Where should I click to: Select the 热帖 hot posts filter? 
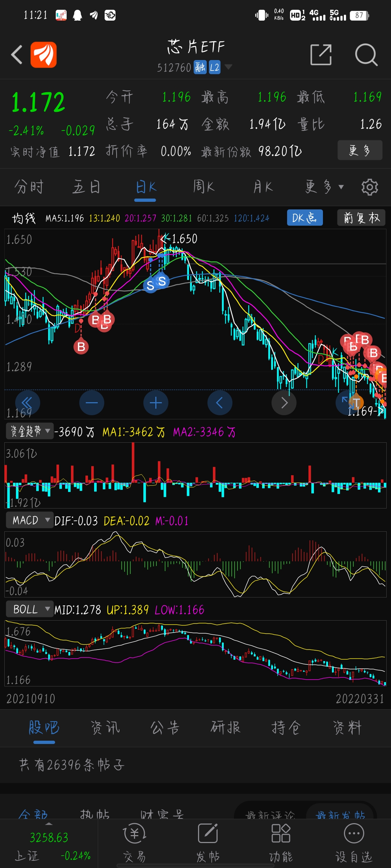pyautogui.click(x=95, y=815)
